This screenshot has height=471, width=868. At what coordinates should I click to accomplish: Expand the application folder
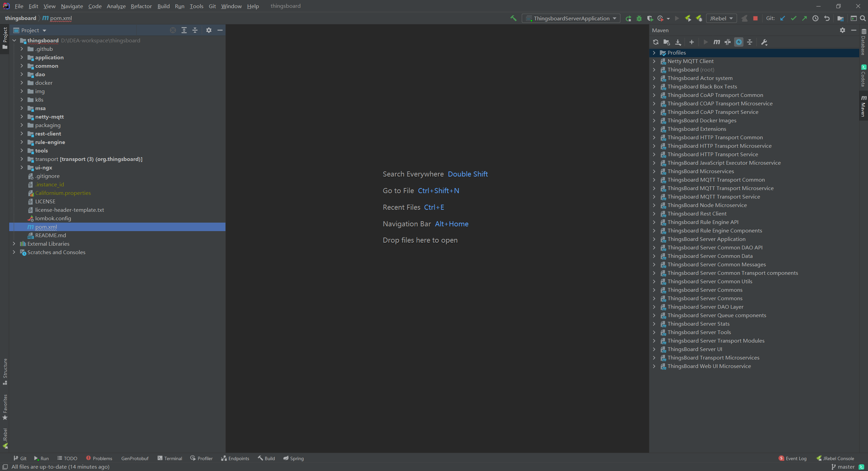tap(22, 57)
